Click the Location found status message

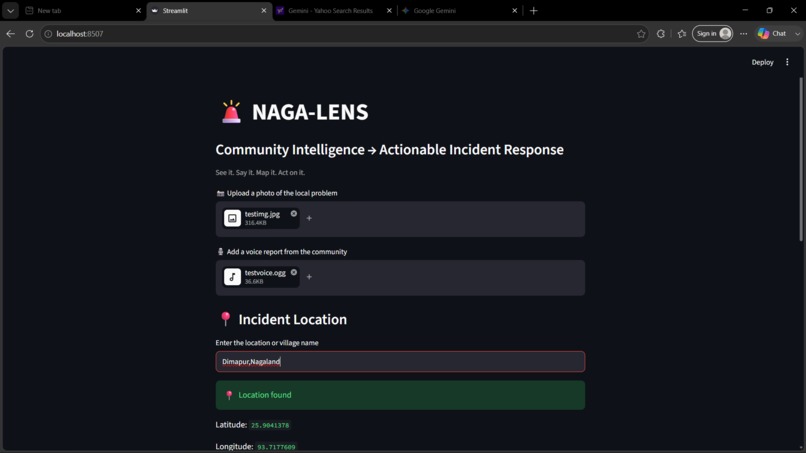400,395
